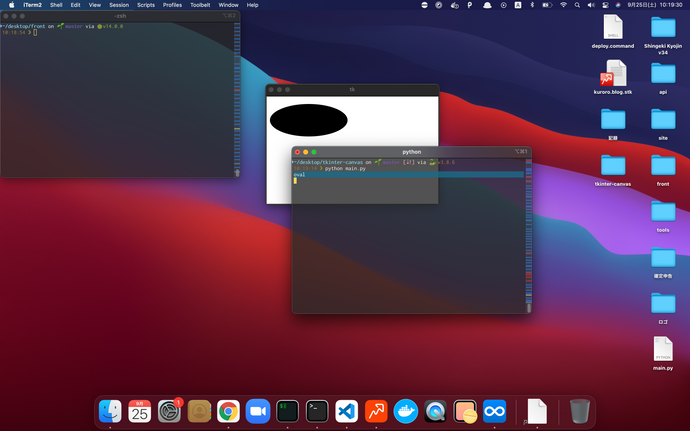Select the kuroro.blog.stk file on desktop
This screenshot has height=431, width=690.
(613, 77)
